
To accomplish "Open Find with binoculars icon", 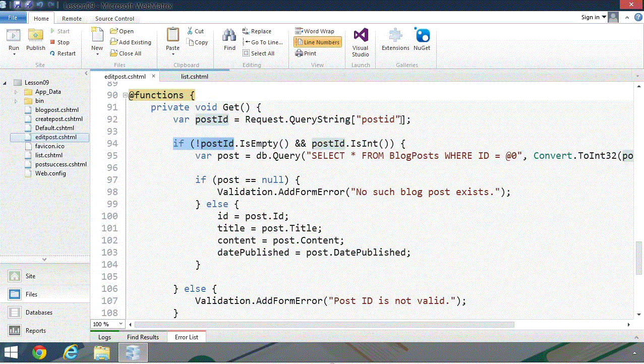I will pyautogui.click(x=229, y=39).
